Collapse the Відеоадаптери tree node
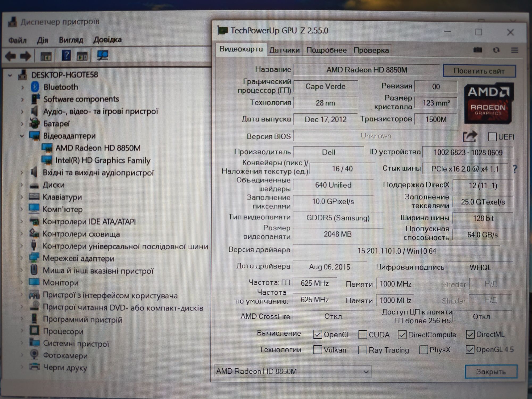This screenshot has height=399, width=532. pos(22,136)
